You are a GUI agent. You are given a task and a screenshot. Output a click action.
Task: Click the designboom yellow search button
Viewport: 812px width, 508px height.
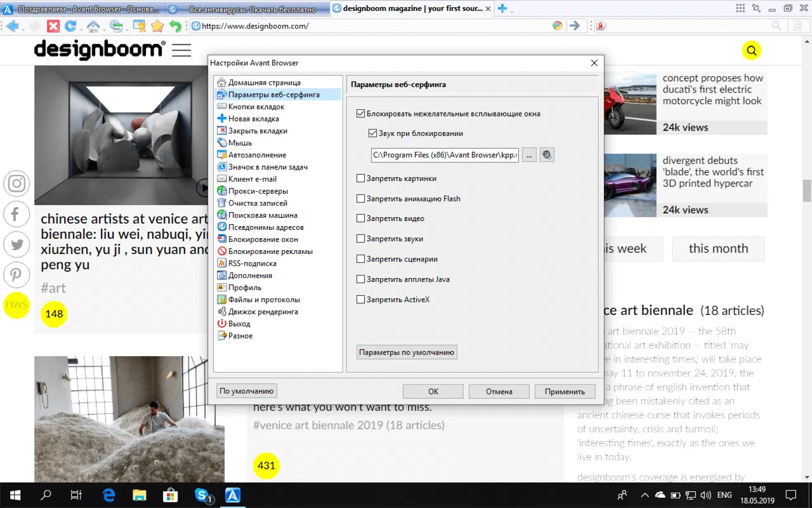[x=751, y=51]
